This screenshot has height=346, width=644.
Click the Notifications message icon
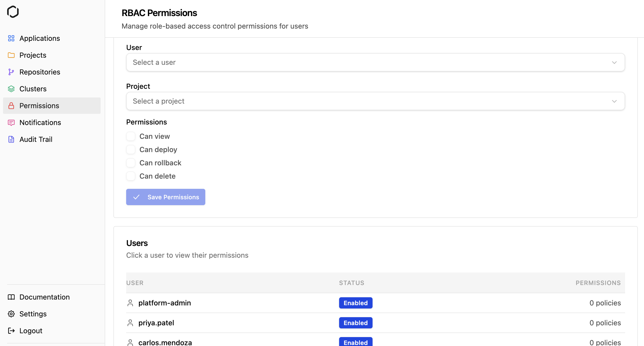11,122
